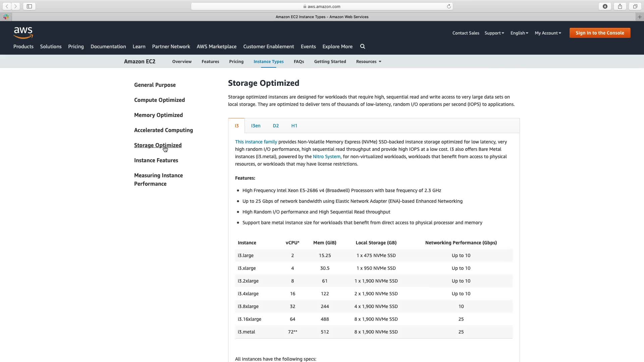Open Memory Optimized sidebar section
644x362 pixels.
(158, 115)
